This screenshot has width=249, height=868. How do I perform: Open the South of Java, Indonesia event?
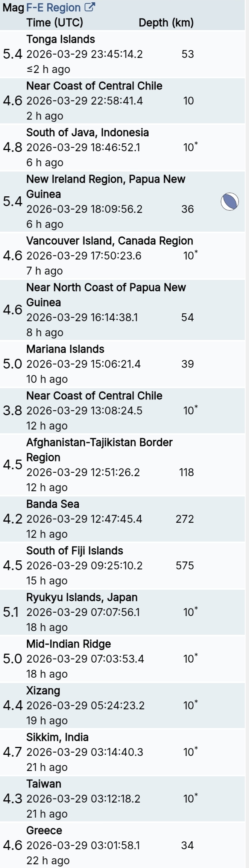(x=87, y=133)
